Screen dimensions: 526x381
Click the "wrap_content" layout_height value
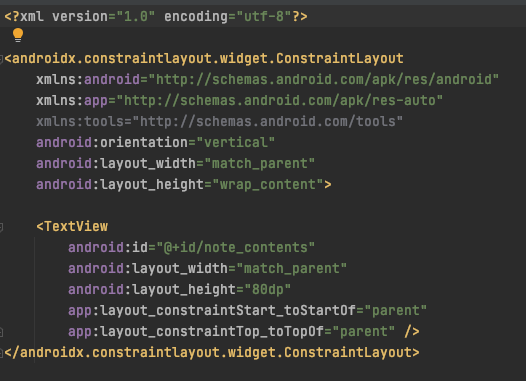click(268, 185)
